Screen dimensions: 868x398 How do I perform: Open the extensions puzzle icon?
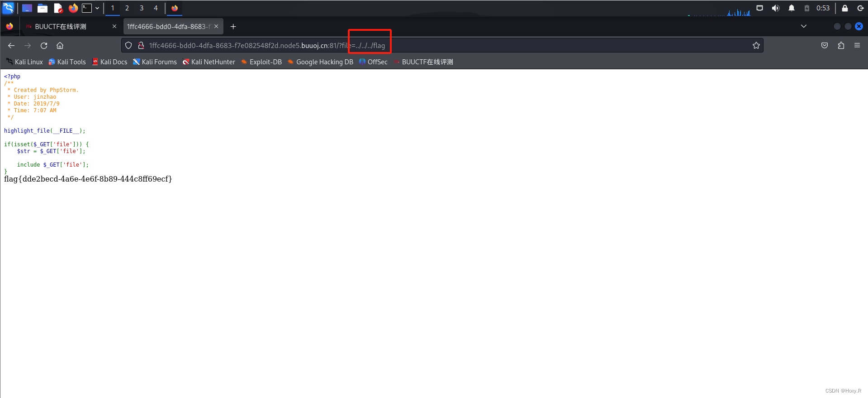click(x=841, y=45)
